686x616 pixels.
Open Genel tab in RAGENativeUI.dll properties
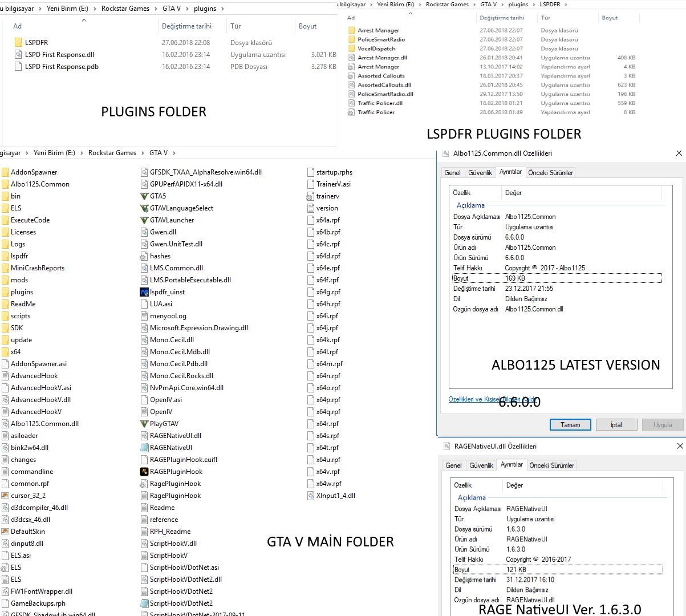[454, 465]
